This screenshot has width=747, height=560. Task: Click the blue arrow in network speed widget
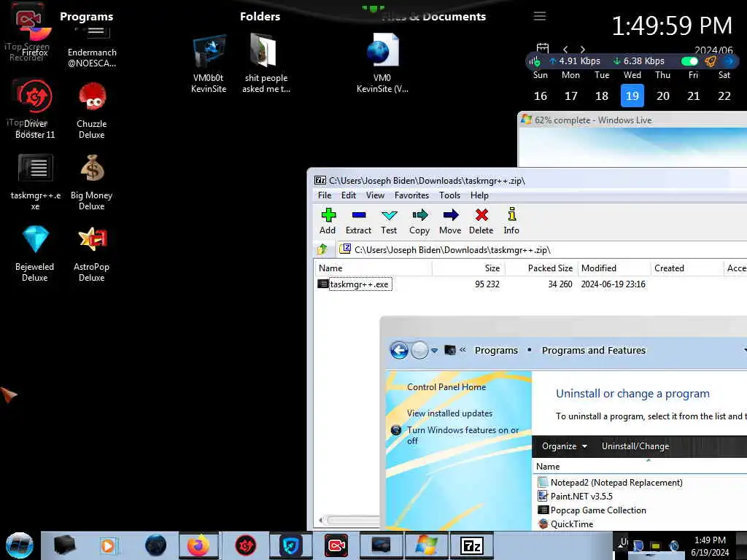click(x=729, y=61)
